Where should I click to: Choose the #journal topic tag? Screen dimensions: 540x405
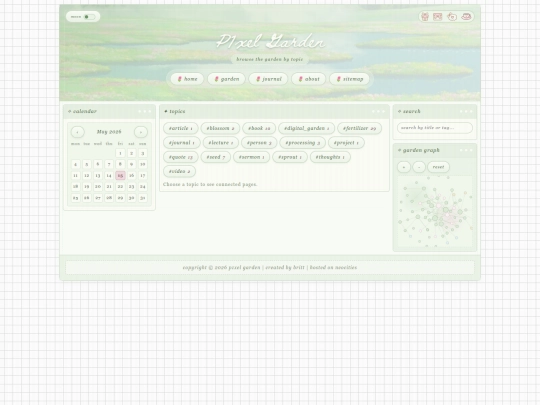[182, 143]
